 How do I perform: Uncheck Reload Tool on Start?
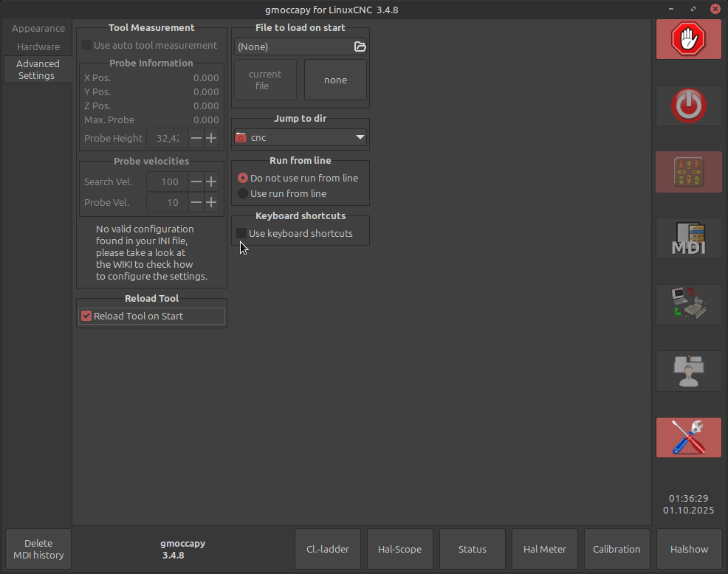click(86, 317)
